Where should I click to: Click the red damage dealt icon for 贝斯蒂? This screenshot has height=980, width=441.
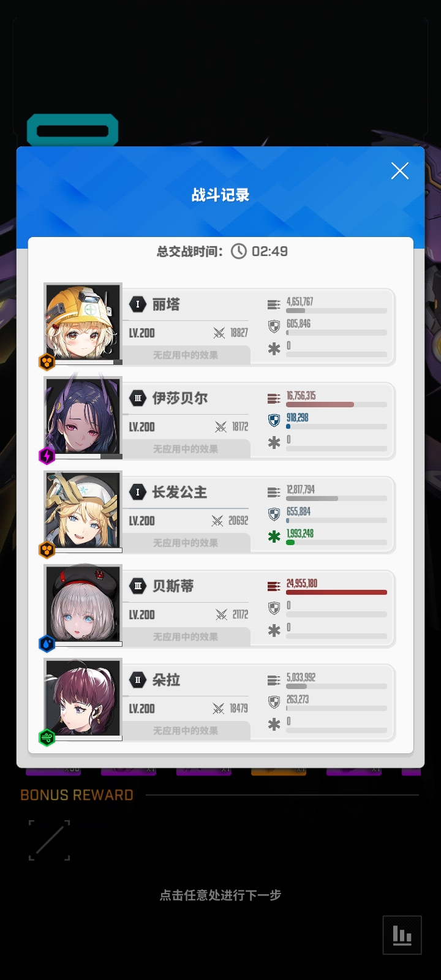coord(274,587)
